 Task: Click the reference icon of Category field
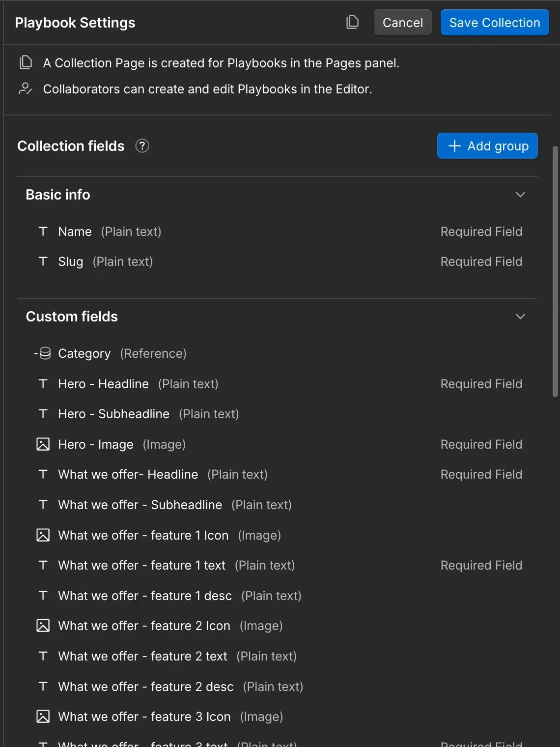[43, 353]
